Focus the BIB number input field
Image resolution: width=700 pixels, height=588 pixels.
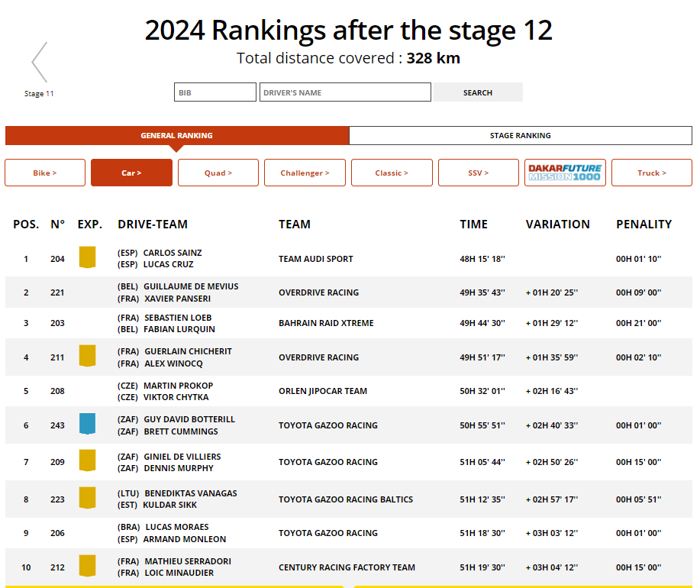coord(215,92)
